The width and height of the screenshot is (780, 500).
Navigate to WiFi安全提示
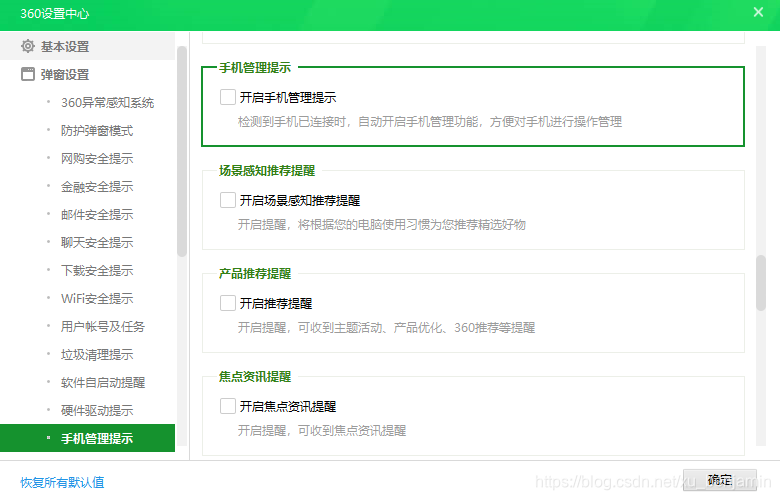click(x=97, y=299)
